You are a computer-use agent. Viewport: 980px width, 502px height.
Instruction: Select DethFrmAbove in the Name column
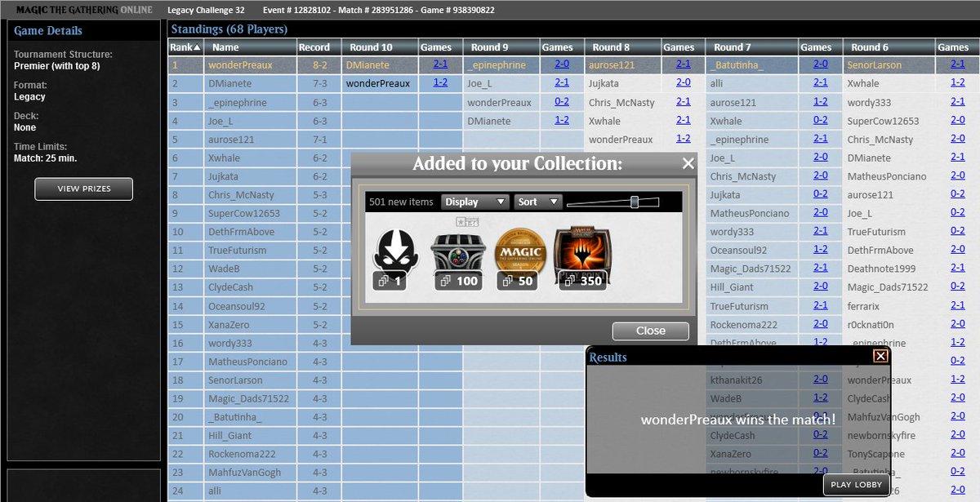pos(241,232)
